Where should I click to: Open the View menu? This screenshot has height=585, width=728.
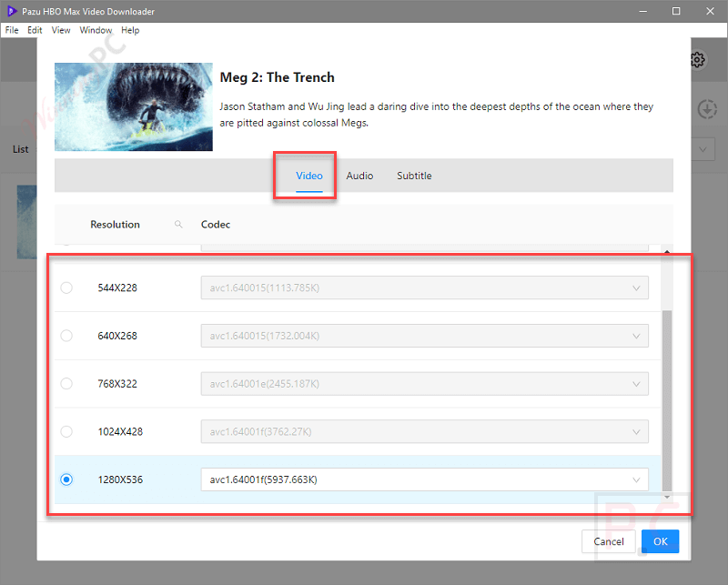pos(61,30)
